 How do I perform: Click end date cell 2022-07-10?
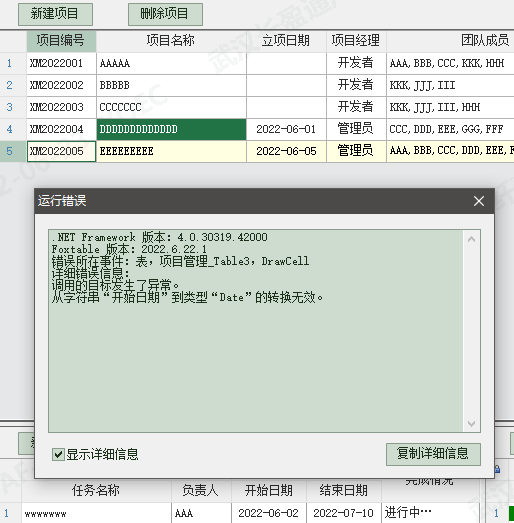pos(344,513)
